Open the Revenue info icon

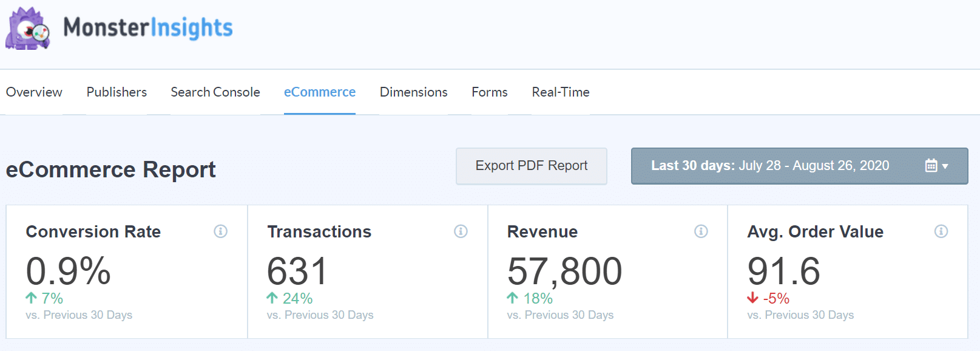coord(701,231)
